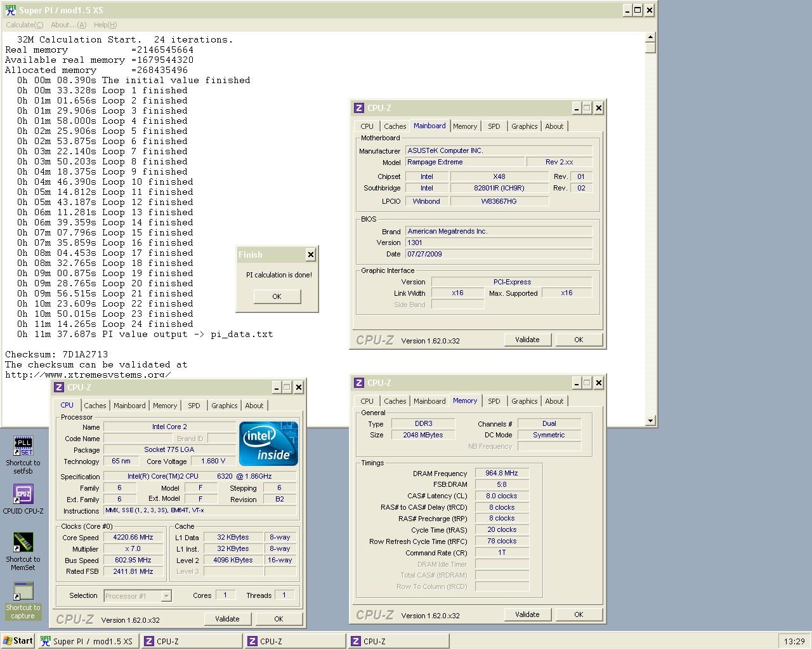Open SPD tab in CPU window
Viewport: 812px width, 650px height.
coord(193,406)
